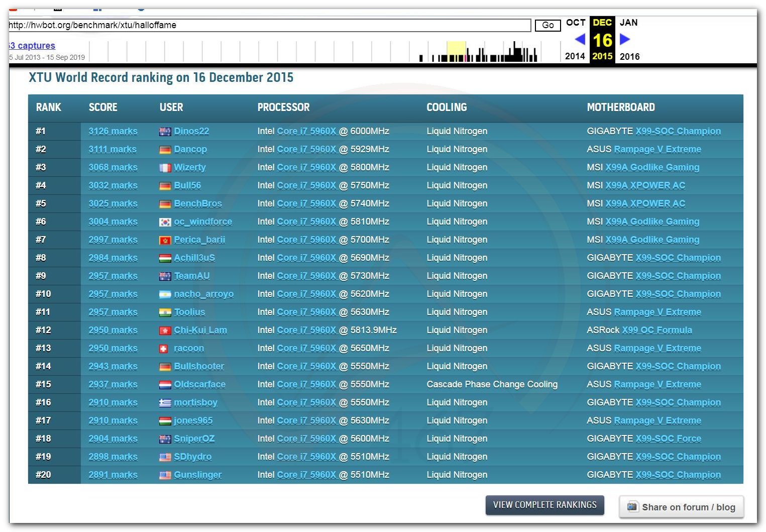The image size is (766, 532).
Task: Open Rampage V Extreme link in rank 2 row
Action: tap(658, 149)
